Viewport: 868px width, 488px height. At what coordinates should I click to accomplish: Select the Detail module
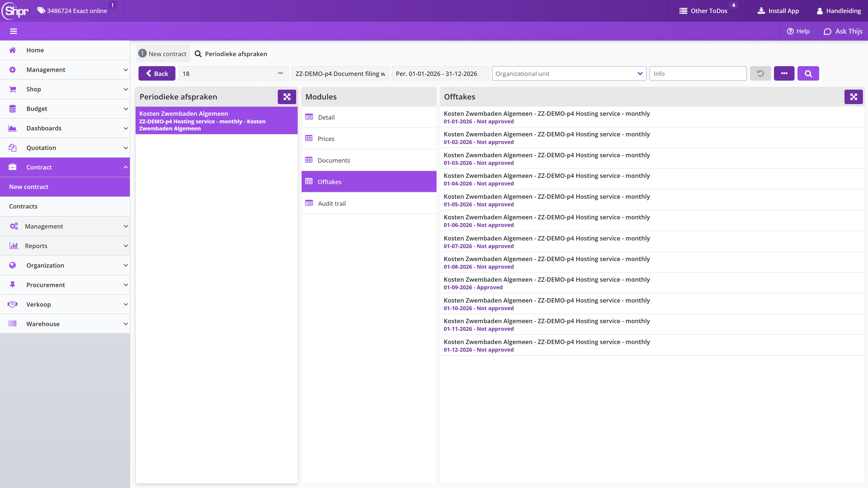(x=369, y=117)
